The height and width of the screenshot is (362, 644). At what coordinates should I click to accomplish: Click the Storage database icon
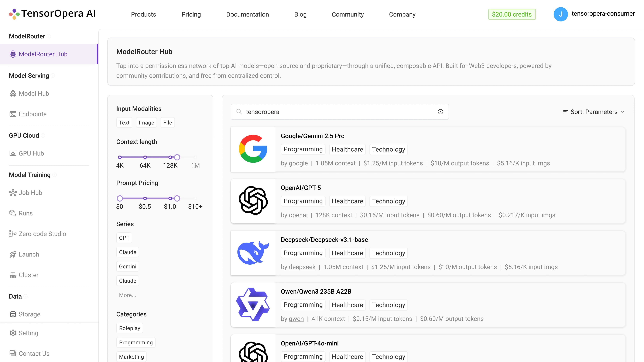click(x=13, y=314)
